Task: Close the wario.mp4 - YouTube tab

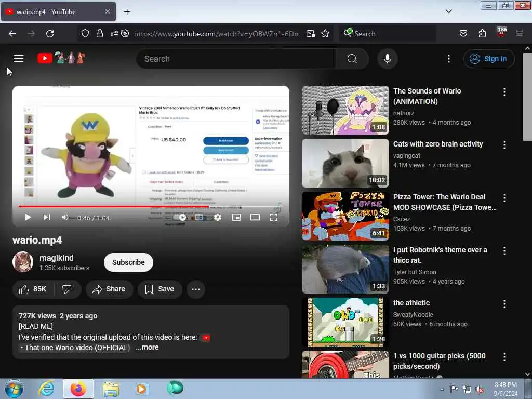Action: tap(107, 11)
